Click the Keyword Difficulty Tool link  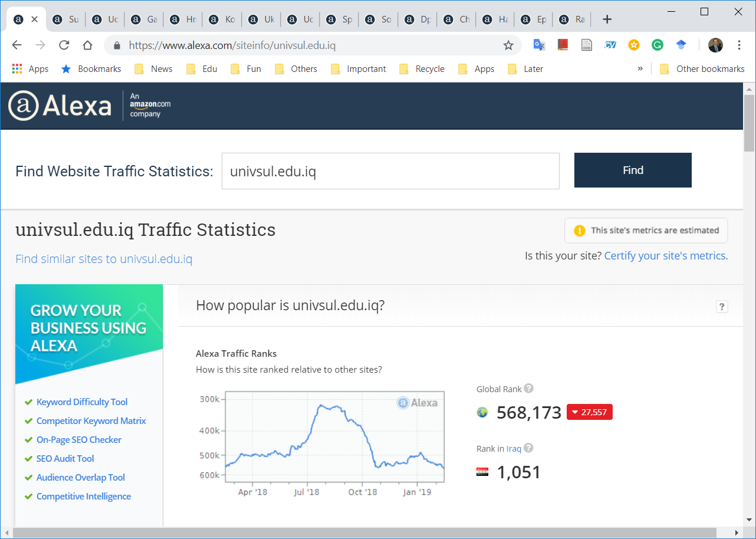82,402
